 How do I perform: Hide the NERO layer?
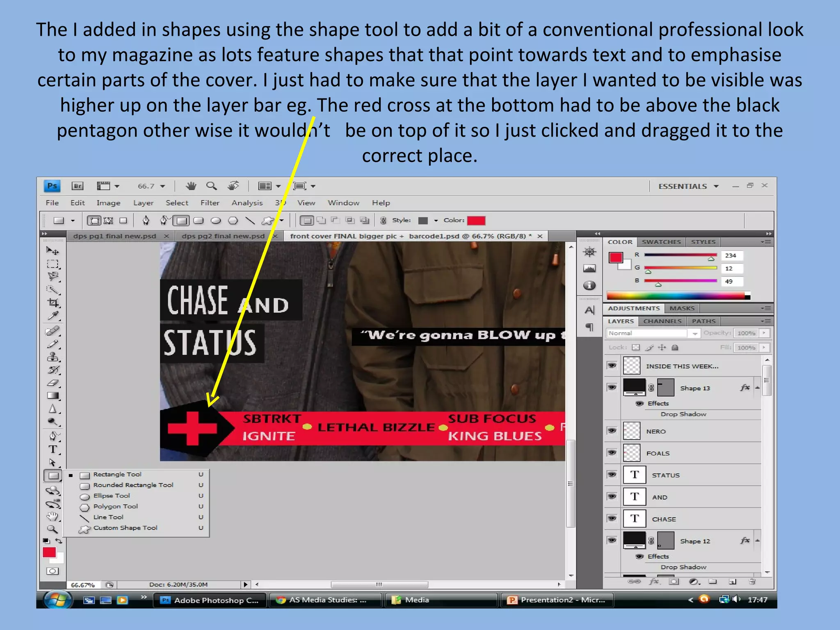pos(612,431)
